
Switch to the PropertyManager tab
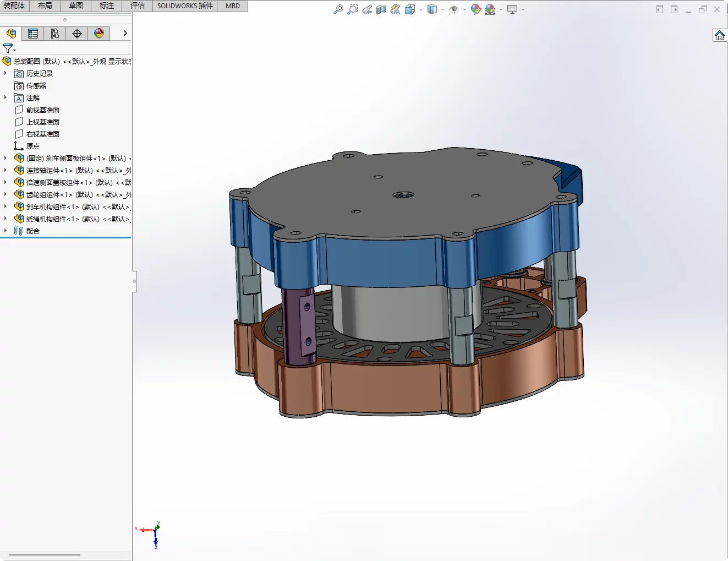point(33,33)
